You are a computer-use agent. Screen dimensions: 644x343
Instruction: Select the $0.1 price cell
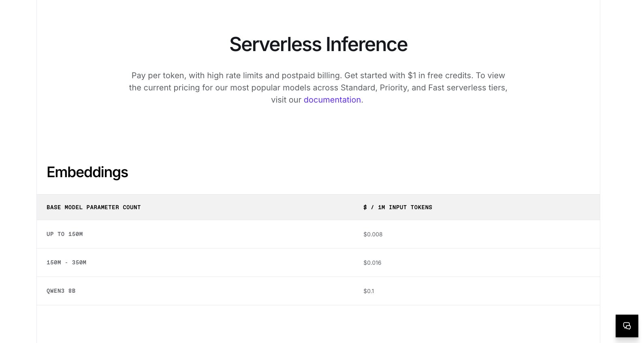tap(369, 291)
